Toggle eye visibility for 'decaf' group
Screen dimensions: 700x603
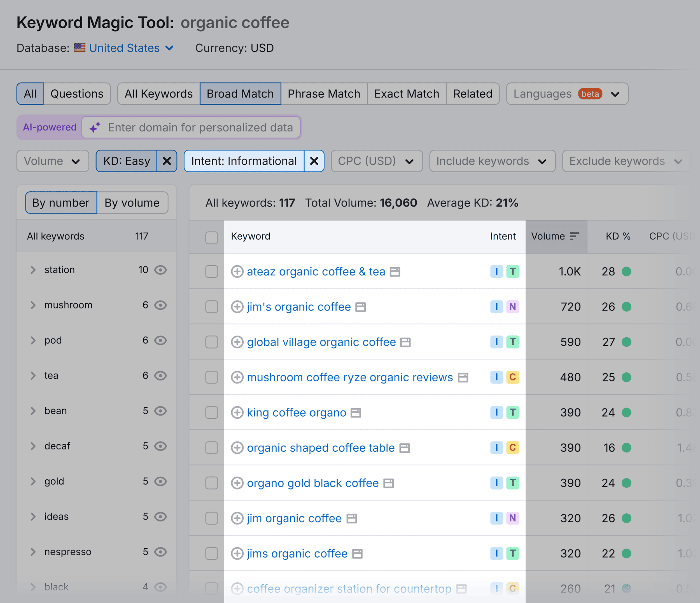click(x=160, y=446)
